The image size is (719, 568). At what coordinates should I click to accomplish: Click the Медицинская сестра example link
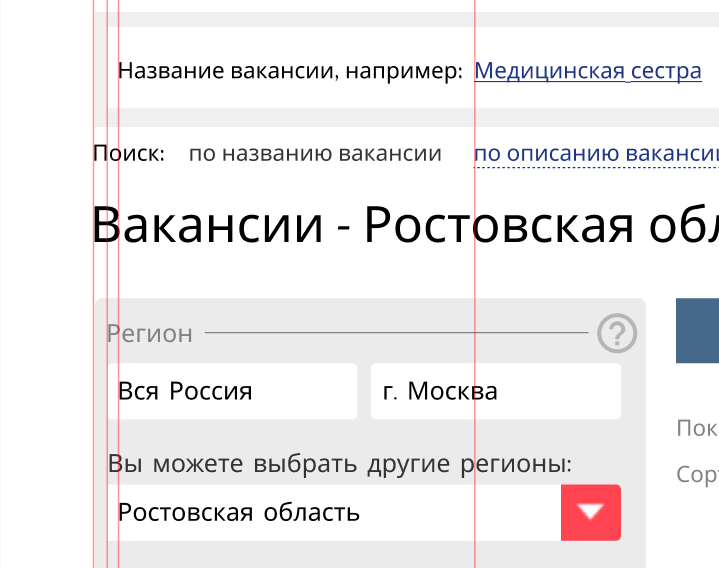(587, 71)
